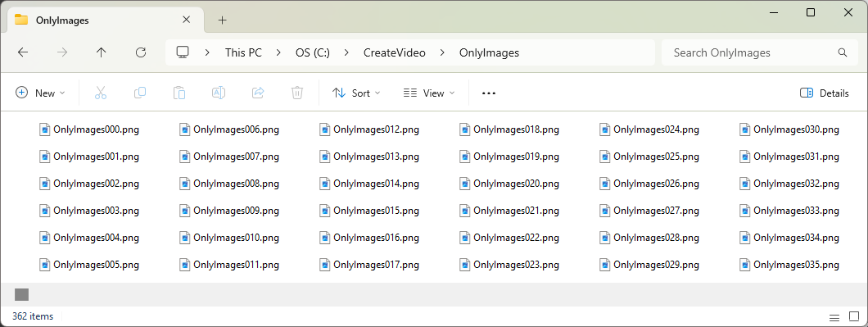Viewport: 868px width, 327px height.
Task: Select the OnlyImages018.png file icon
Action: click(x=465, y=129)
